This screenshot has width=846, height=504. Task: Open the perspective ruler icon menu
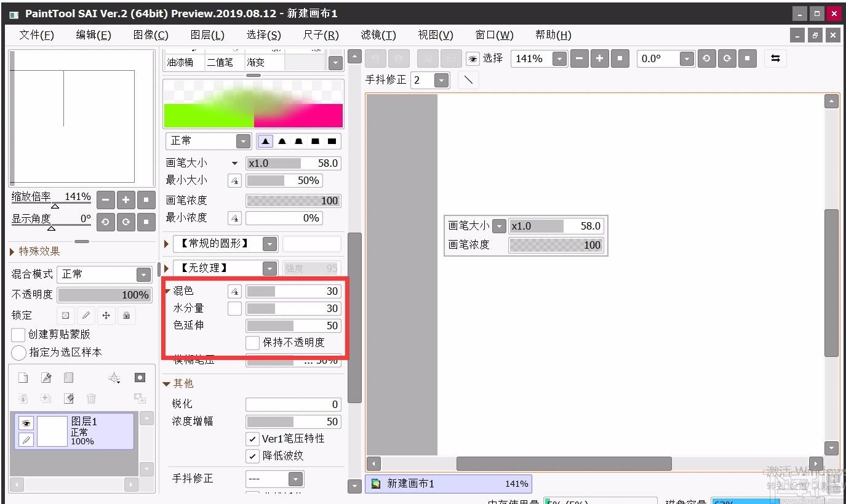point(114,378)
